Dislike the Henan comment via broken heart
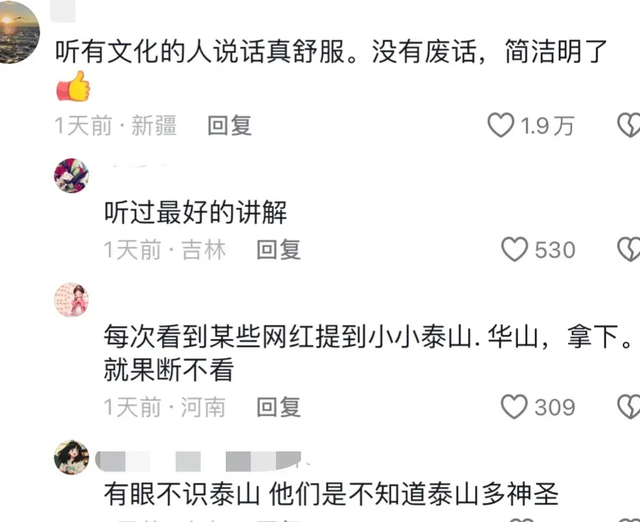The height and width of the screenshot is (522, 640). tap(629, 407)
